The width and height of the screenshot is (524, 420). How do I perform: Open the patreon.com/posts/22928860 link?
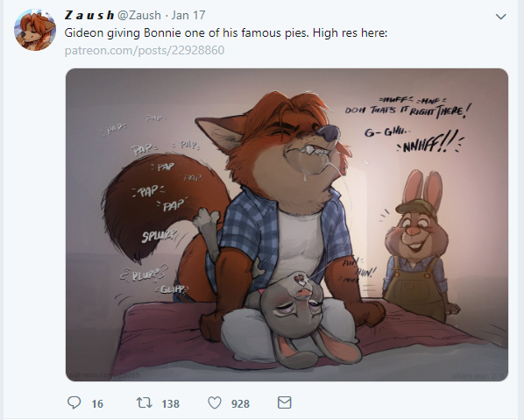tap(145, 50)
